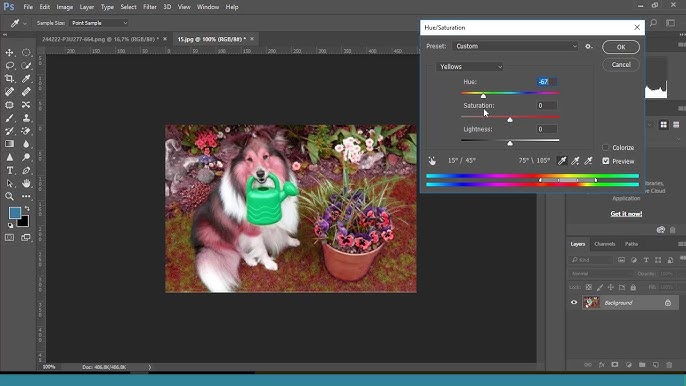Screen dimensions: 686x386
Task: Click the Saturation slider handle
Action: coord(510,119)
